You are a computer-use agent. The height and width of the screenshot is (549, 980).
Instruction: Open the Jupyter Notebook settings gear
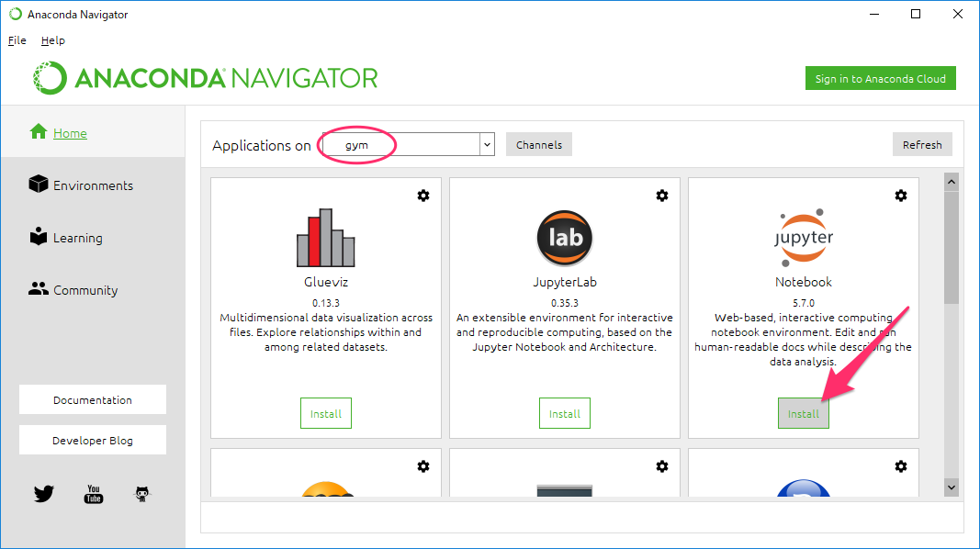pos(901,196)
